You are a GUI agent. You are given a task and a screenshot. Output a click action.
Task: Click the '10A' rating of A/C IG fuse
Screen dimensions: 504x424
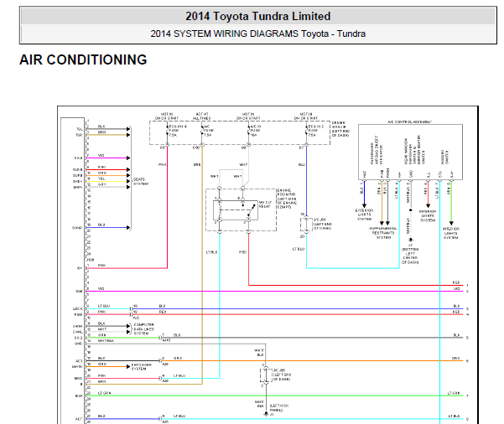(x=253, y=135)
